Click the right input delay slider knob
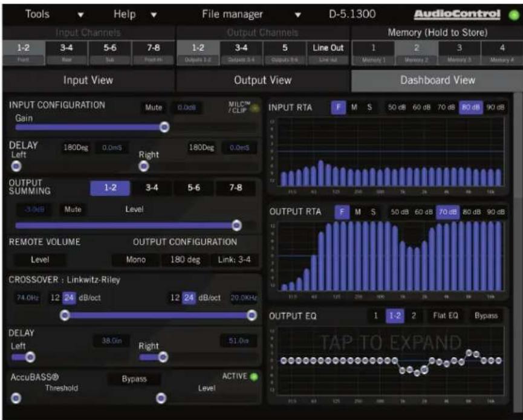523x420 pixels. point(144,166)
